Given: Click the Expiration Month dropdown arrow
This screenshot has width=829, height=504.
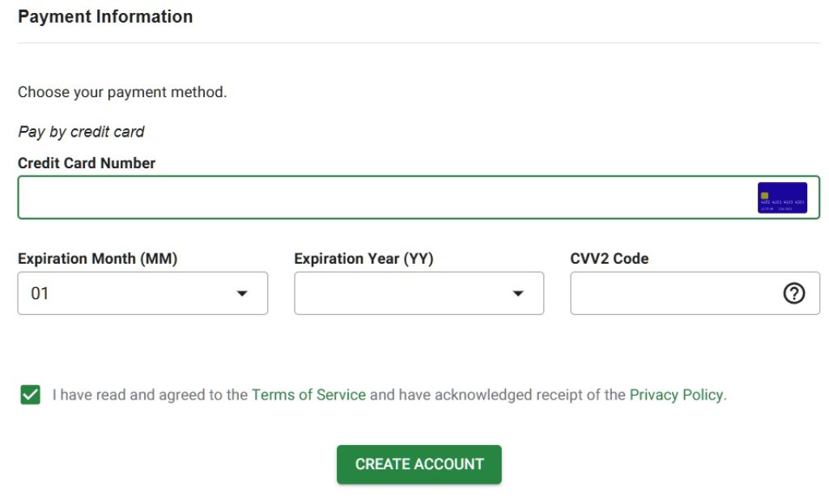Looking at the screenshot, I should pos(241,294).
